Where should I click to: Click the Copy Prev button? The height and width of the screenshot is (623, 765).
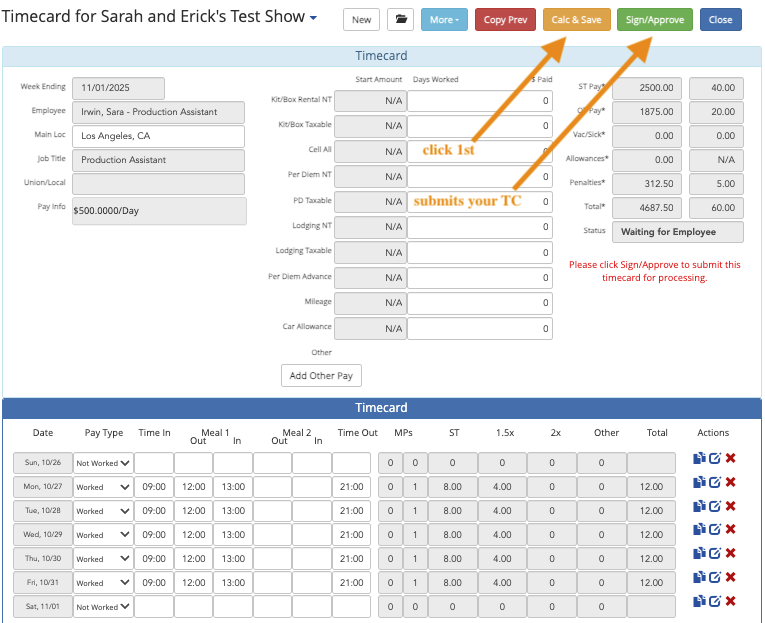point(505,20)
